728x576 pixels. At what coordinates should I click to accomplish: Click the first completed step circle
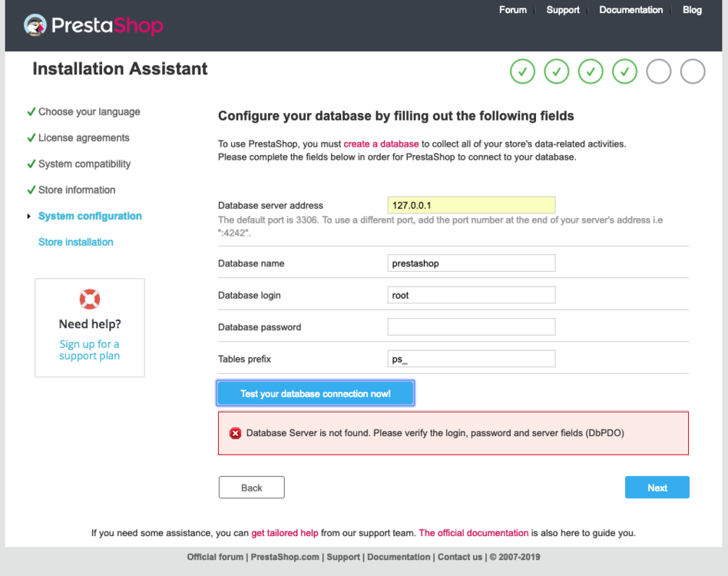[522, 71]
